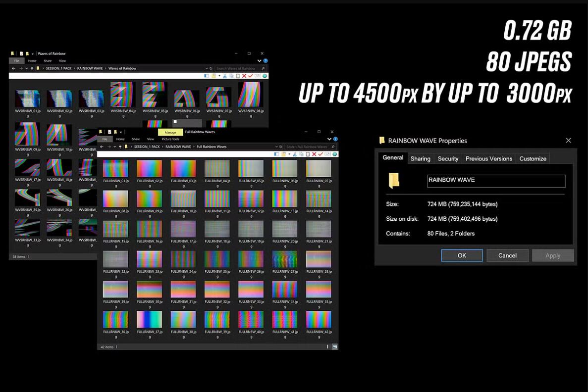Open recent locations dropdown in Waves of Rainbow
588x392 pixels.
26,68
